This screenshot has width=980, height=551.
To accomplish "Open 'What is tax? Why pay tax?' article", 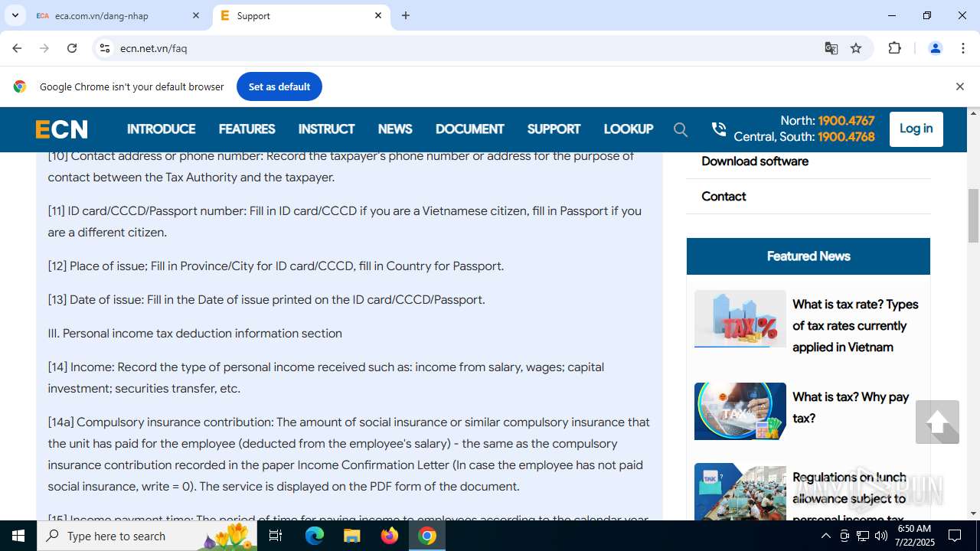I will tap(851, 407).
